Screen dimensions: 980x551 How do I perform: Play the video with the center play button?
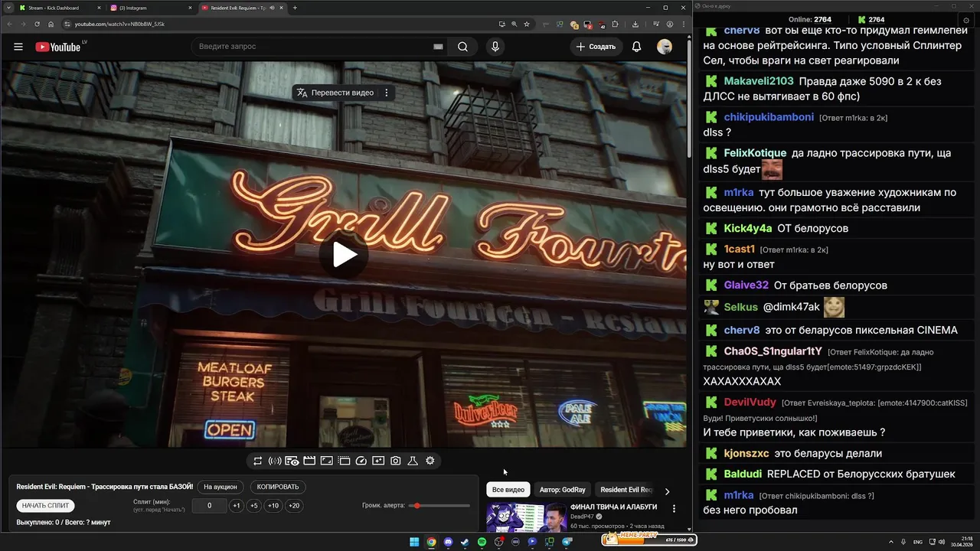point(344,255)
